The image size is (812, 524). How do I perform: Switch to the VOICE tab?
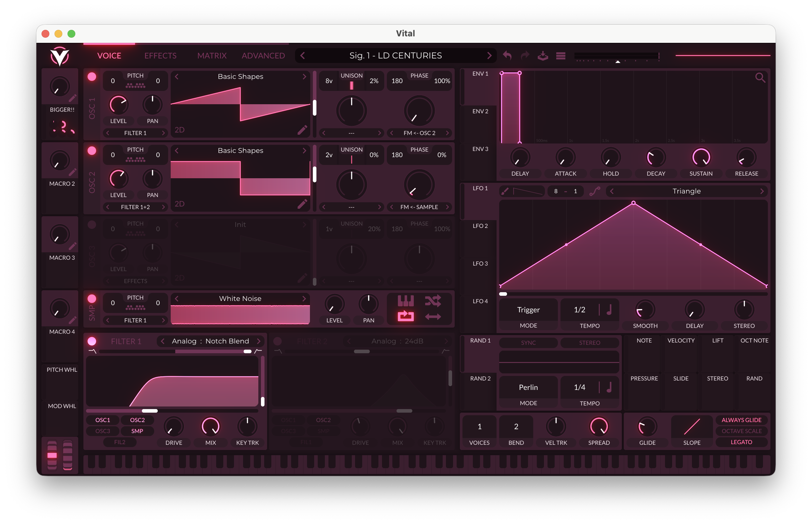(x=109, y=56)
